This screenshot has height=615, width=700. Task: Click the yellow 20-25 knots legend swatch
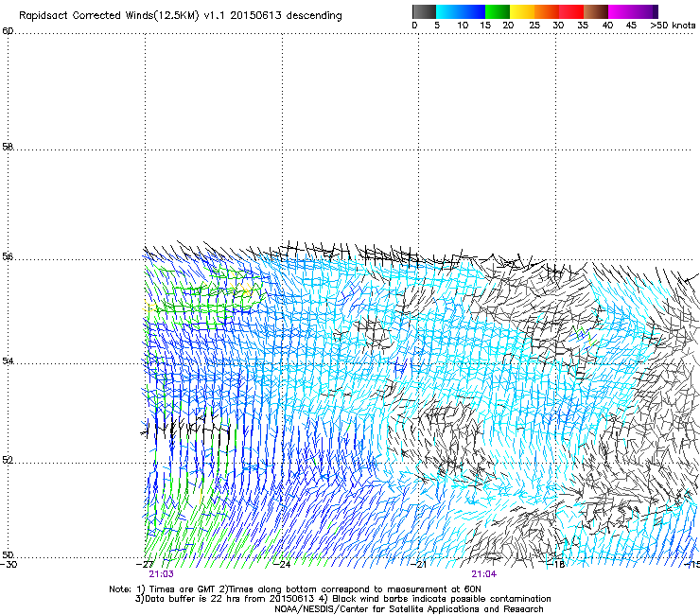click(522, 11)
